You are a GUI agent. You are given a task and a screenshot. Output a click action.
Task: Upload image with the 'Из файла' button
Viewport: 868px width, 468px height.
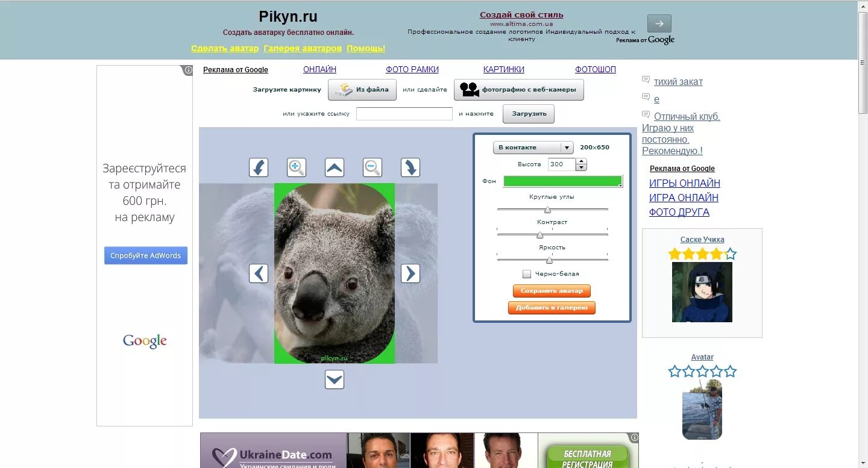(362, 90)
